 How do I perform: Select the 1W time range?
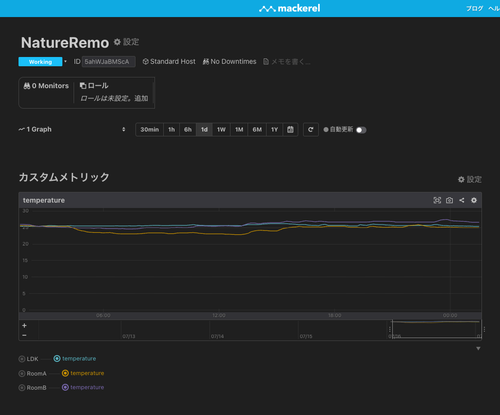pos(221,129)
